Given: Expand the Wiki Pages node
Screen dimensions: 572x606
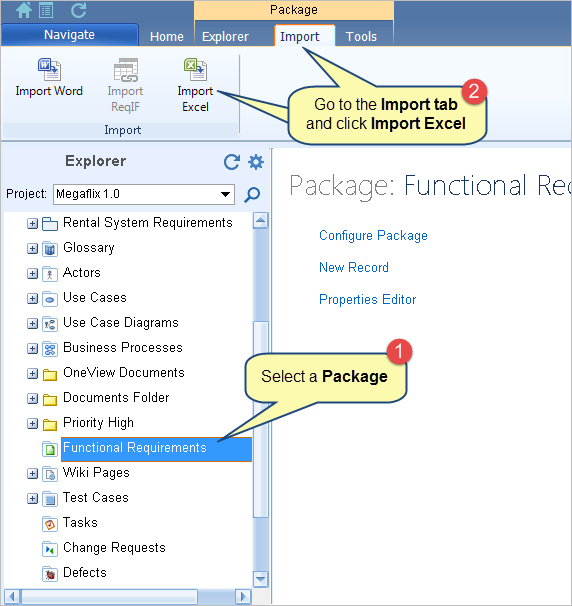Looking at the screenshot, I should [x=32, y=473].
